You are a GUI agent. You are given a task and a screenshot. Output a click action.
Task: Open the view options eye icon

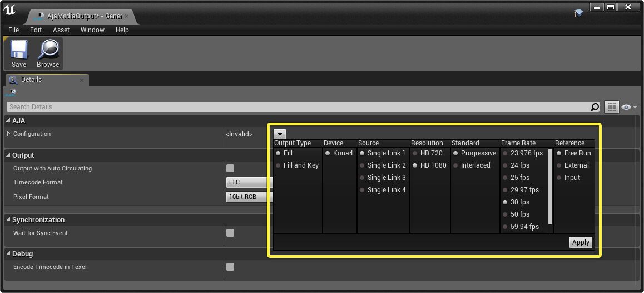629,107
